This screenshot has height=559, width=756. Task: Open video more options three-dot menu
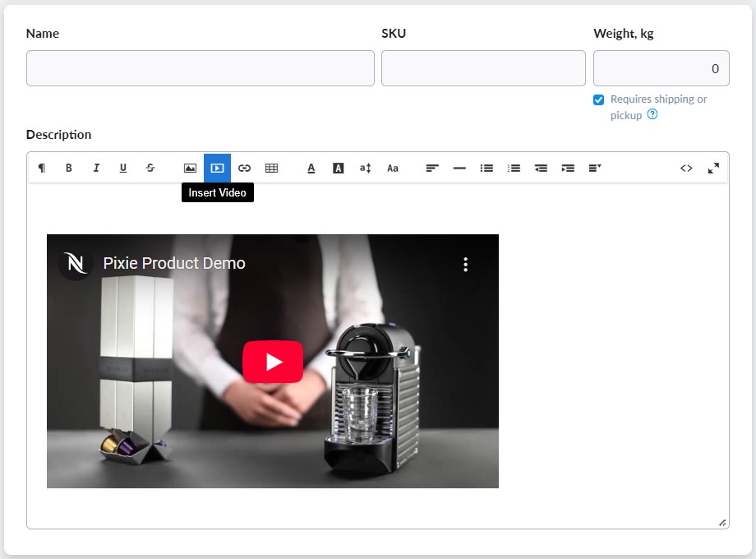[465, 265]
